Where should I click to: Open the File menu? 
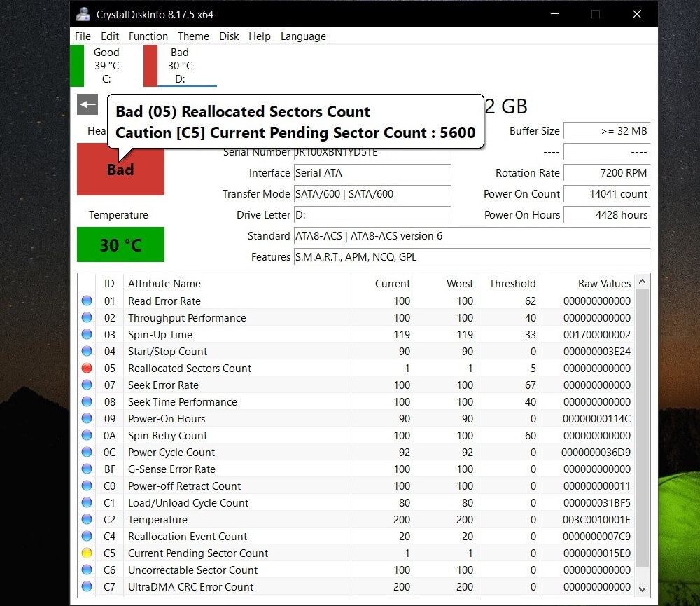click(83, 36)
